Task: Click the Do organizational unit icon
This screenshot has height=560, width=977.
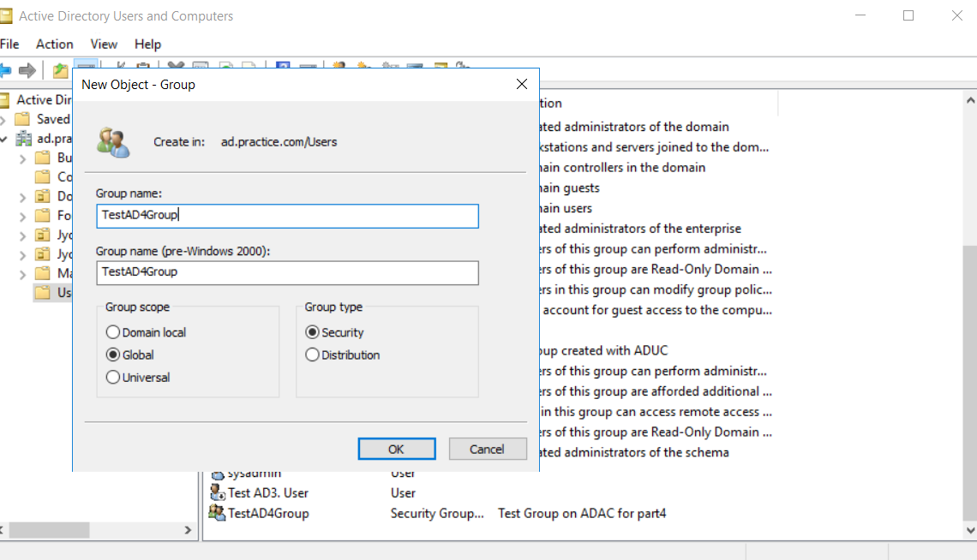Action: tap(42, 196)
